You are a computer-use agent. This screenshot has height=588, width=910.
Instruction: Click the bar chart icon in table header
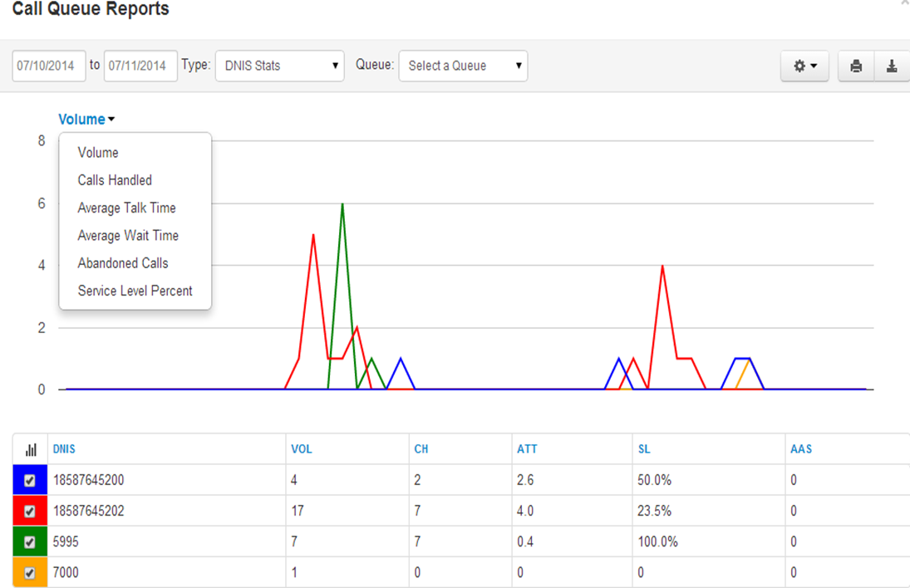tap(31, 449)
